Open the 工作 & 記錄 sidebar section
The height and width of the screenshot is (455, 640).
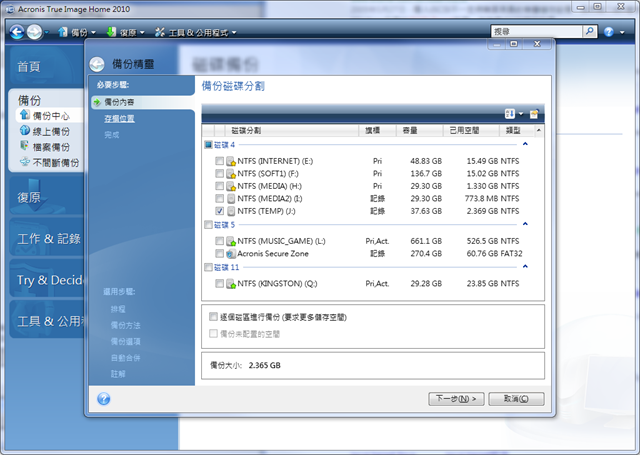click(49, 239)
